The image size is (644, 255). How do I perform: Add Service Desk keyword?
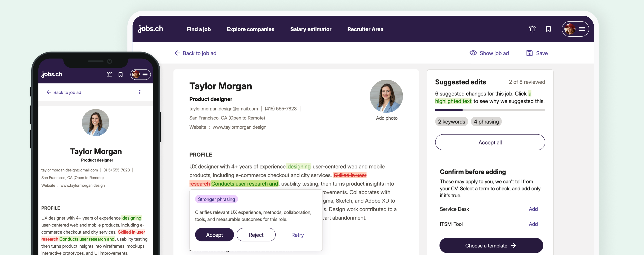click(x=533, y=209)
